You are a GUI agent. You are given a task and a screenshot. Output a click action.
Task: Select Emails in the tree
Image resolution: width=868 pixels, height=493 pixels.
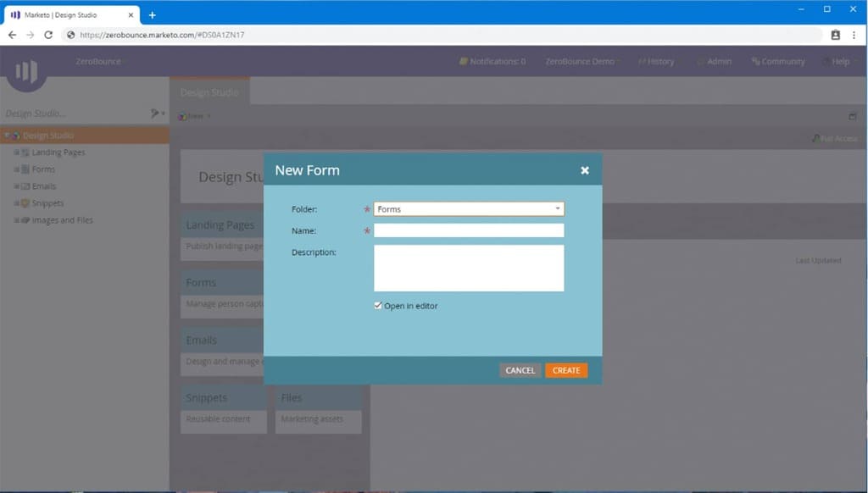pyautogui.click(x=44, y=186)
